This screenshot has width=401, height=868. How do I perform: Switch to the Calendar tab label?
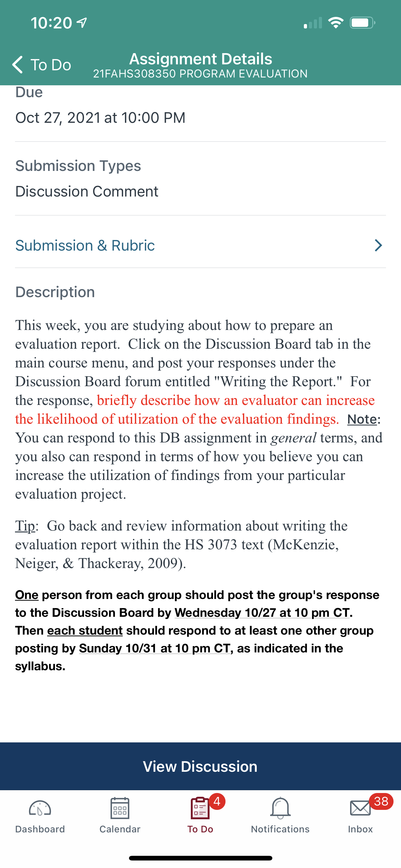click(120, 829)
